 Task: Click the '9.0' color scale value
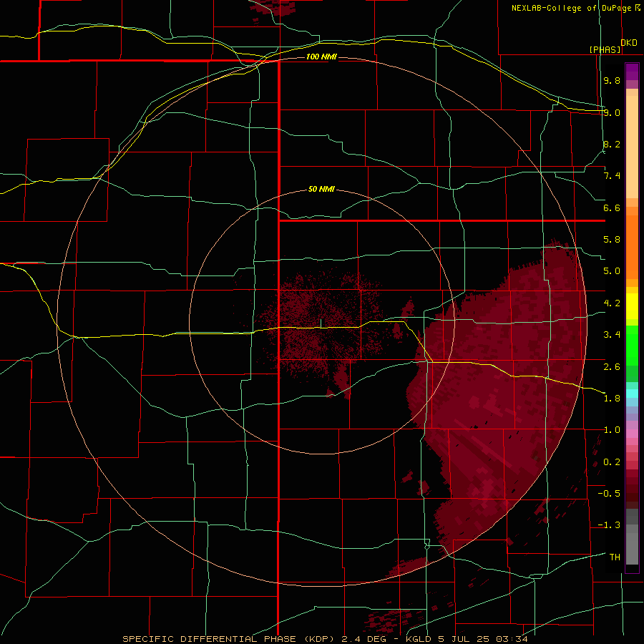(x=612, y=112)
